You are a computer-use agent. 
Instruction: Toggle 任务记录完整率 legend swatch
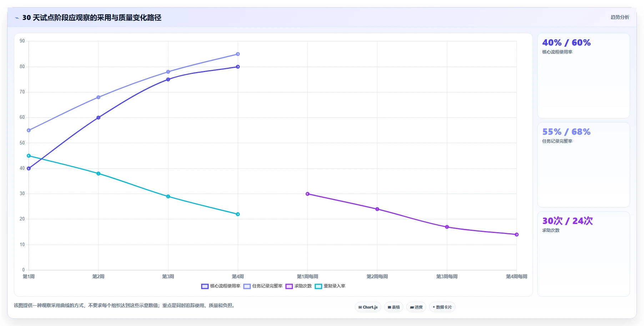pyautogui.click(x=247, y=286)
